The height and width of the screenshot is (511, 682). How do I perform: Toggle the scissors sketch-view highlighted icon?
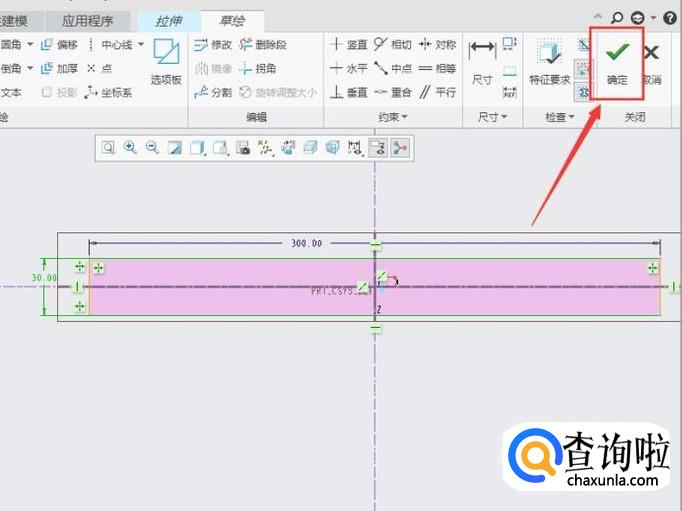(x=400, y=148)
